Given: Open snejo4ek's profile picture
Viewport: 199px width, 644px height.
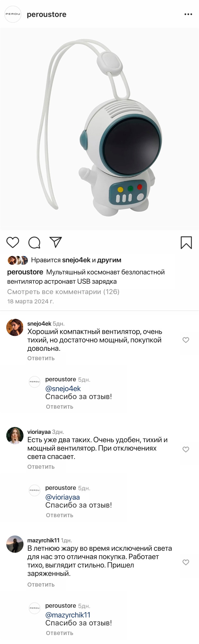Looking at the screenshot, I should (x=15, y=327).
